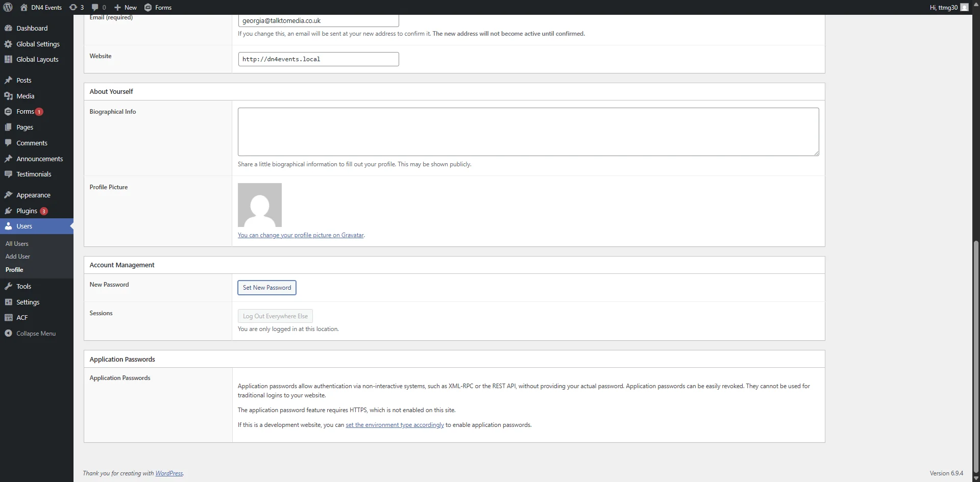The width and height of the screenshot is (980, 482).
Task: Open the Posts section
Action: (x=23, y=80)
